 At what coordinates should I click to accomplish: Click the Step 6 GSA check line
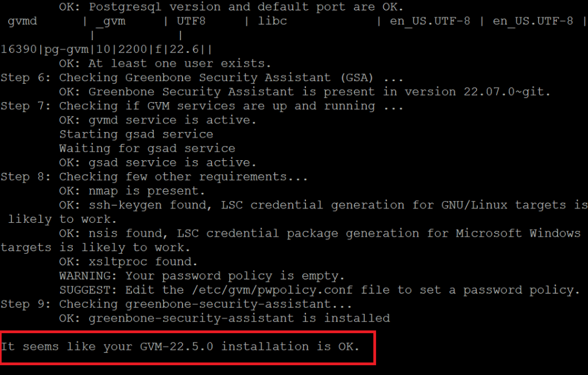(202, 78)
